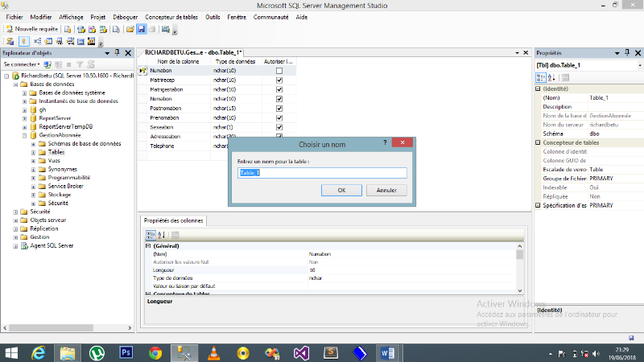
Task: Open Visual Studio from the taskbar
Action: point(301,353)
